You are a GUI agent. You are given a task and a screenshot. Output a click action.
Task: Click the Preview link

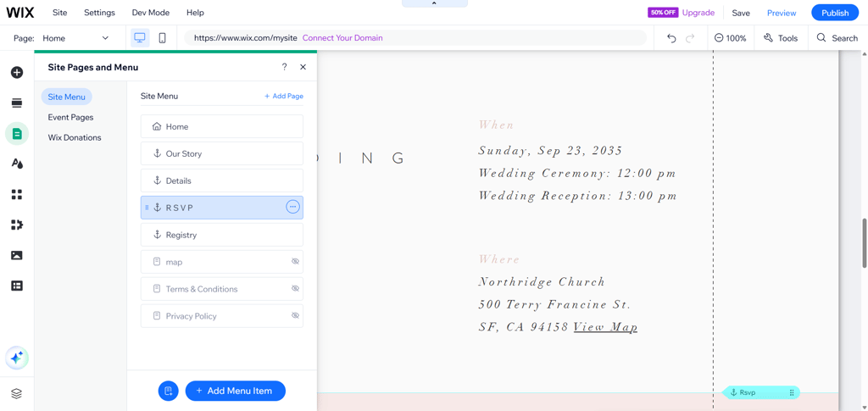781,13
